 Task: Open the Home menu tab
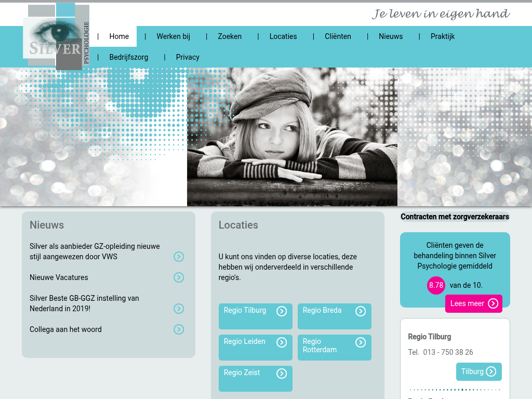(x=119, y=36)
